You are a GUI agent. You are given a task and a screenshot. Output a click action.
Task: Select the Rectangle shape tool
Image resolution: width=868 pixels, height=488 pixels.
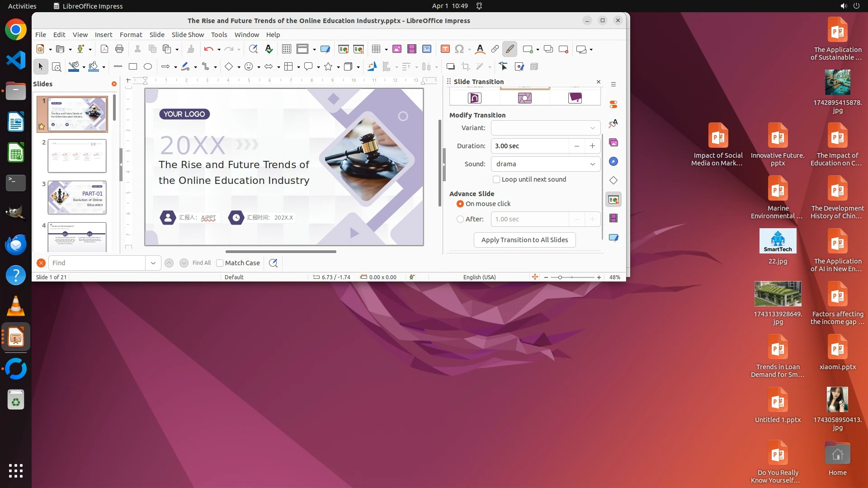click(133, 66)
